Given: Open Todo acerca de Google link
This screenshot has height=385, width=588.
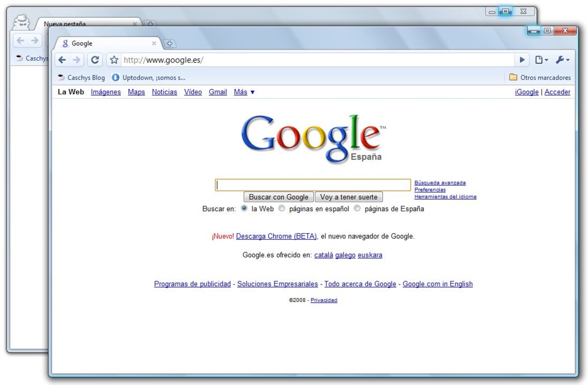Looking at the screenshot, I should point(360,284).
